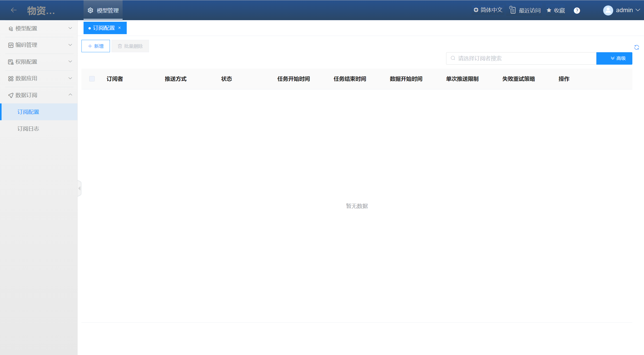
Task: Click the language globe icon
Action: (x=476, y=10)
